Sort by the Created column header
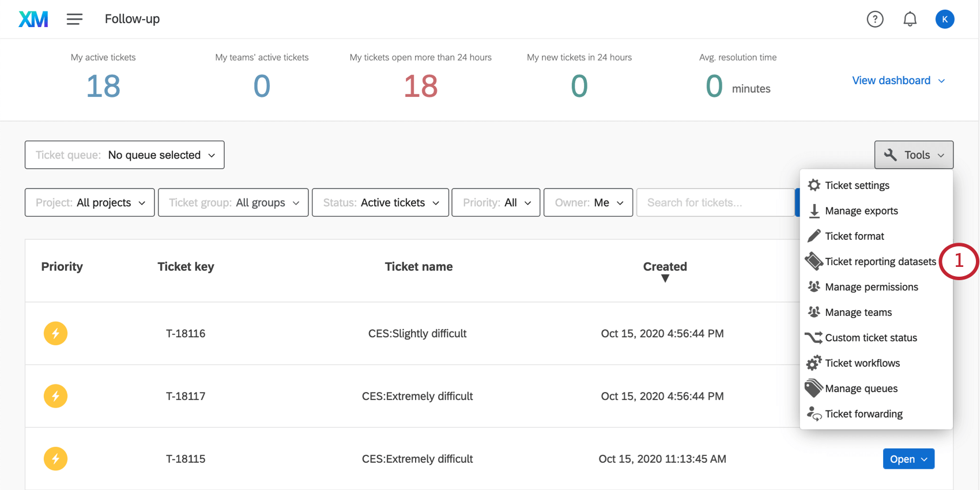 click(665, 267)
